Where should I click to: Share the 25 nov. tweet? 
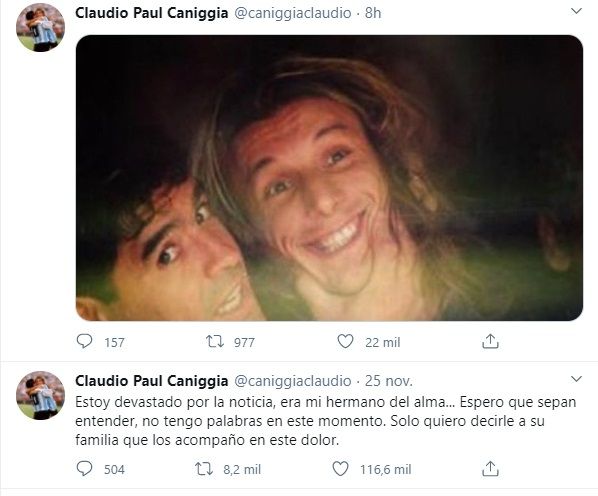pos(490,469)
